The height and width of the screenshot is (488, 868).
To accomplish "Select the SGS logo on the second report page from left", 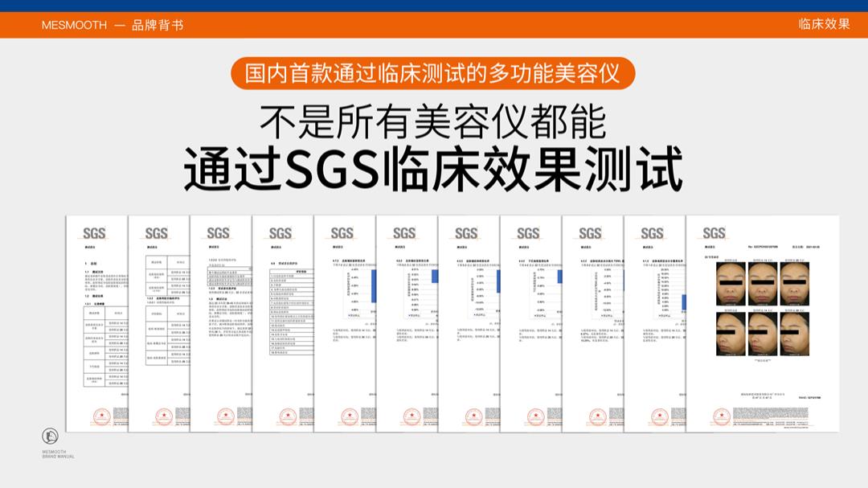I will (157, 234).
